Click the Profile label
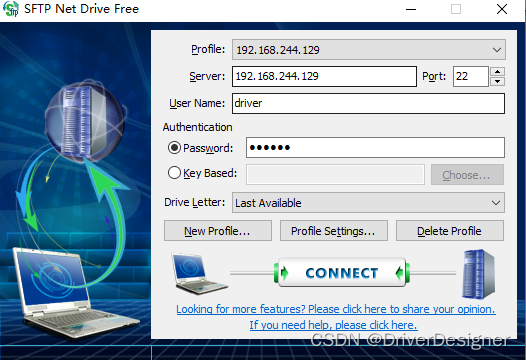 [x=208, y=49]
